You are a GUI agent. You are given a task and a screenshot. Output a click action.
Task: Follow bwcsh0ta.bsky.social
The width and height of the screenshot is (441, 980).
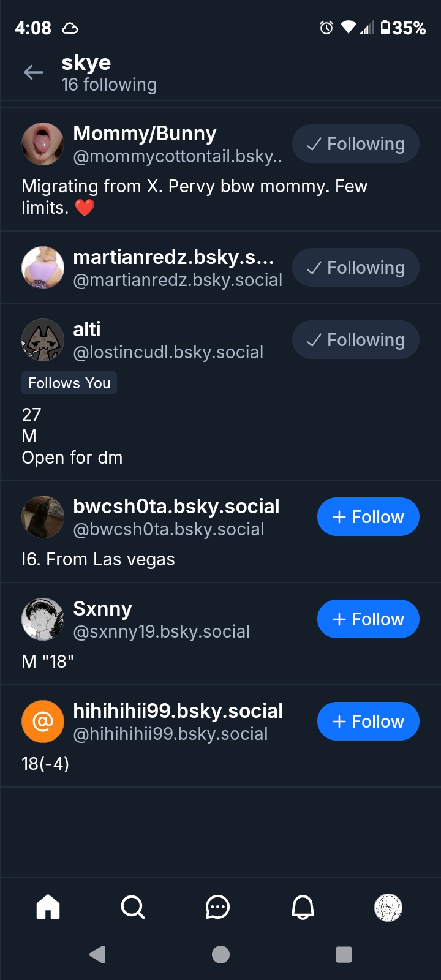tap(368, 517)
